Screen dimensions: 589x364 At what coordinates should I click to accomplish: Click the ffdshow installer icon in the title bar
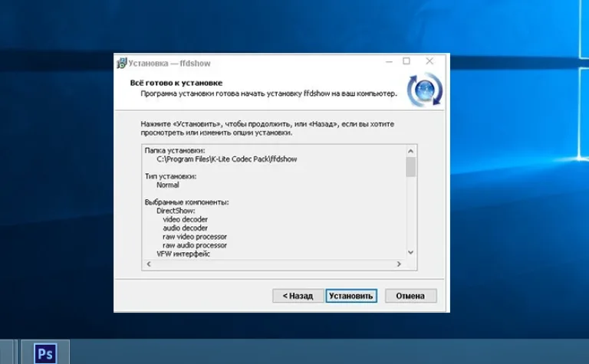[122, 63]
